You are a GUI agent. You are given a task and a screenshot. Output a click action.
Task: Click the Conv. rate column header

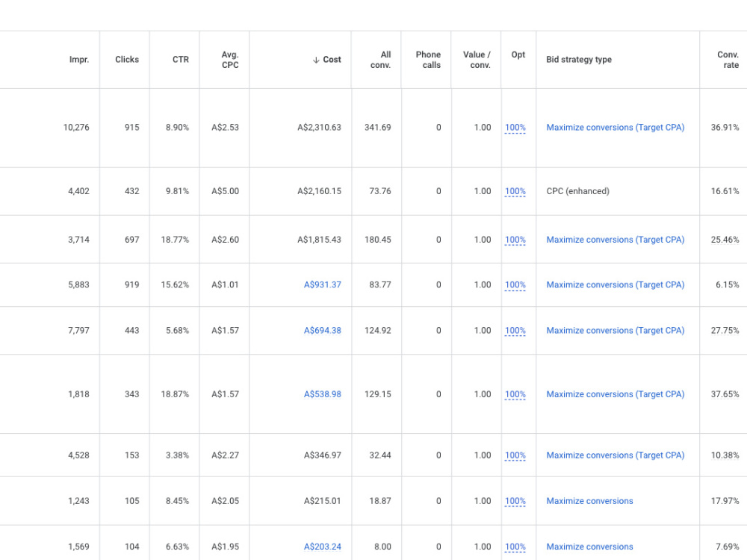pyautogui.click(x=728, y=60)
